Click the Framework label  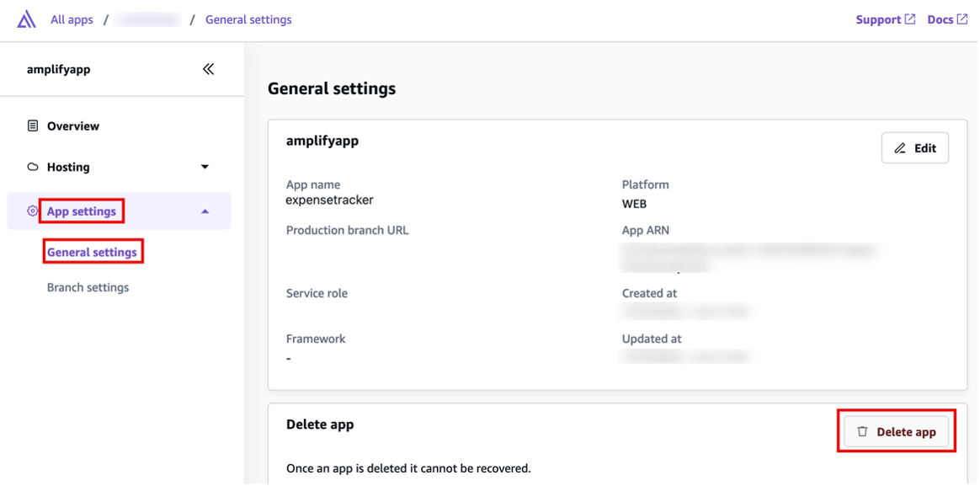(x=316, y=339)
